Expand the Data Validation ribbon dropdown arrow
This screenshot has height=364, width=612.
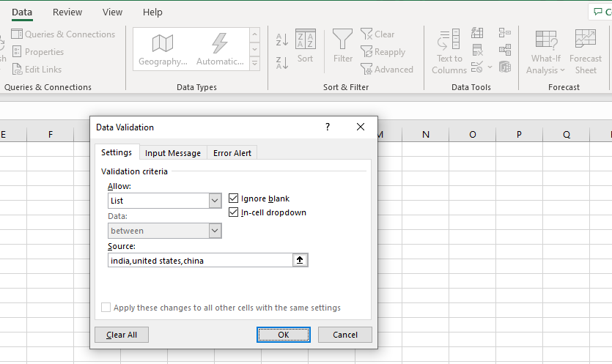(x=490, y=67)
